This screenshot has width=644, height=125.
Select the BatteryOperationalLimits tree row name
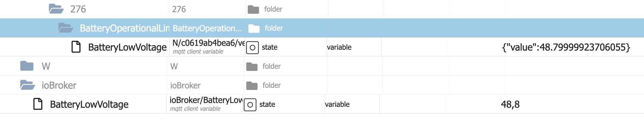click(x=124, y=28)
